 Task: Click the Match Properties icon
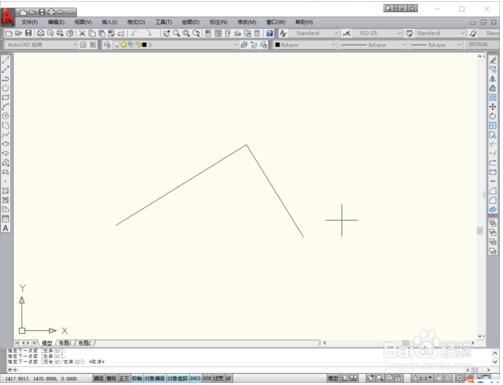[x=112, y=33]
